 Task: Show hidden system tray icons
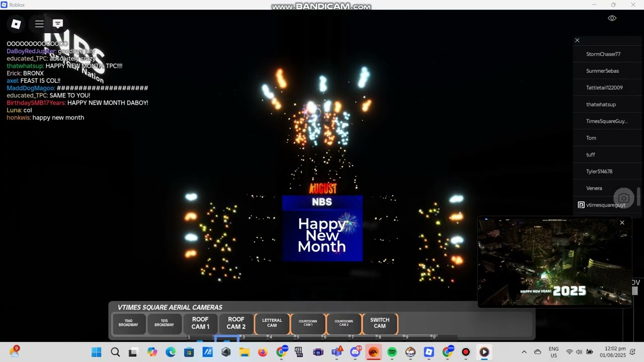[524, 352]
